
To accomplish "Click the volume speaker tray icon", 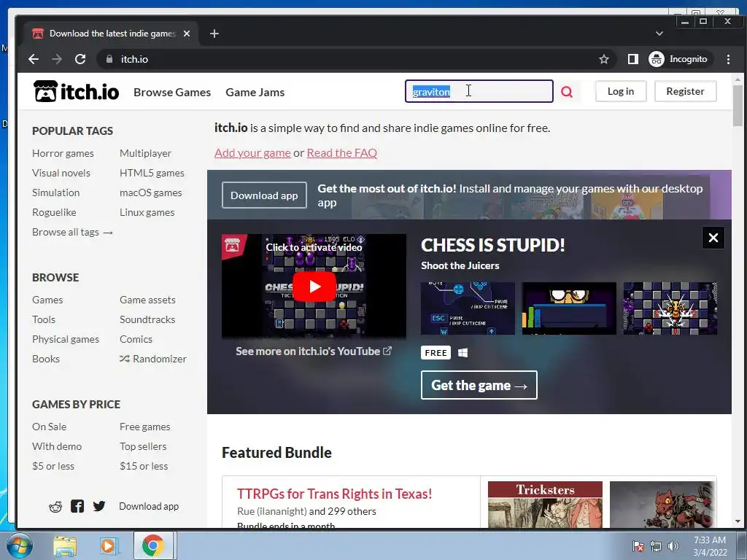I will (x=673, y=546).
